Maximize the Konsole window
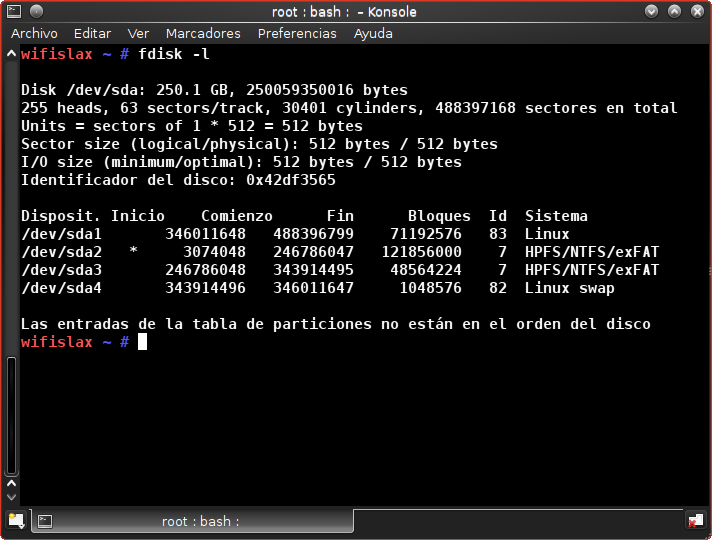The height and width of the screenshot is (540, 712). point(674,11)
